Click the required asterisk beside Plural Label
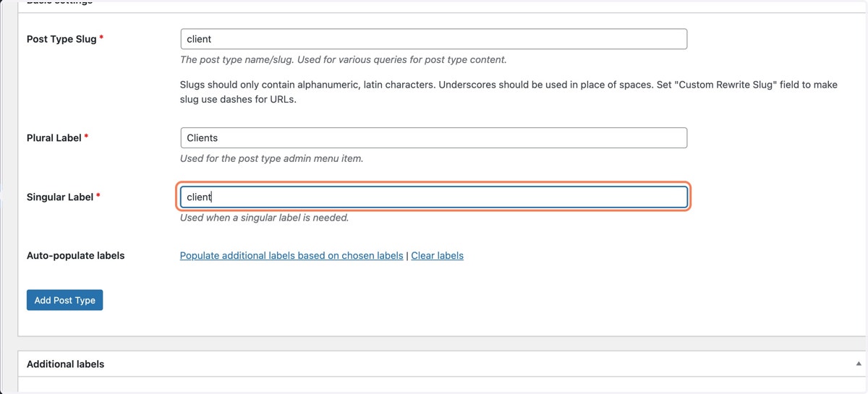This screenshot has width=868, height=394. (87, 136)
